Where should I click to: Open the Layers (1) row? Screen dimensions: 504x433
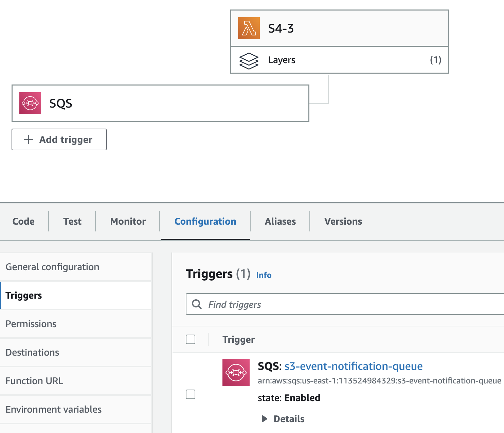point(340,60)
